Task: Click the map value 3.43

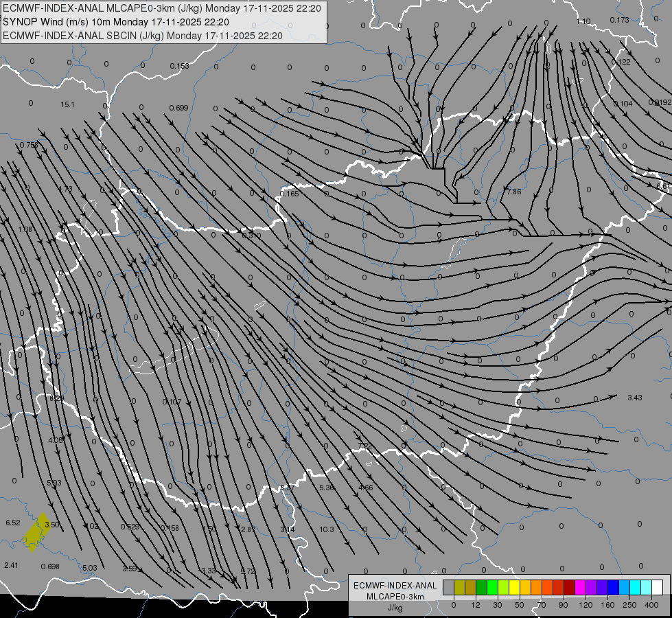Action: pyautogui.click(x=635, y=398)
